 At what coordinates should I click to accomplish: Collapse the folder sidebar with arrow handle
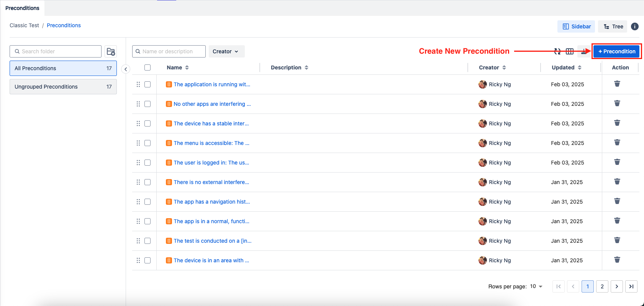tap(126, 69)
